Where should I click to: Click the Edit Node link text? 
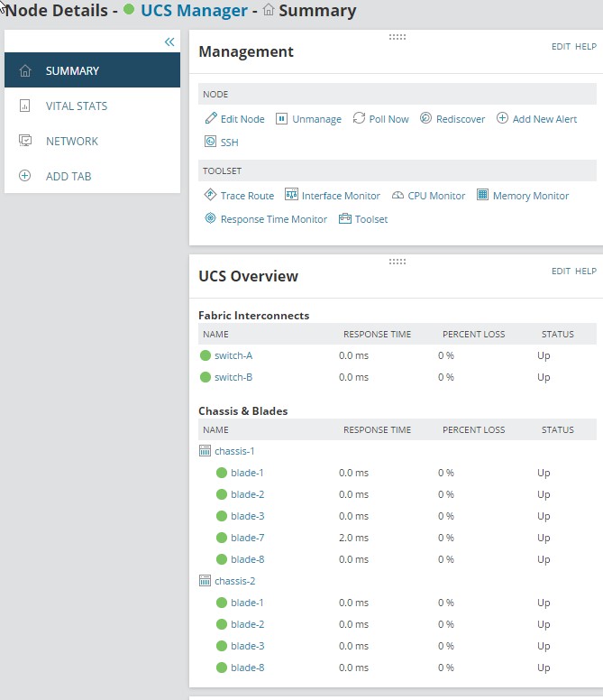click(242, 119)
